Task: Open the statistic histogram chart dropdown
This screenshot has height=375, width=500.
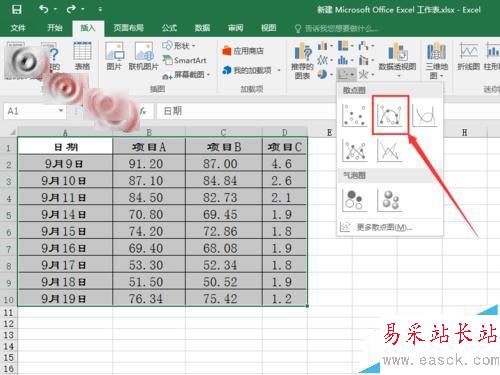Action: 345,60
